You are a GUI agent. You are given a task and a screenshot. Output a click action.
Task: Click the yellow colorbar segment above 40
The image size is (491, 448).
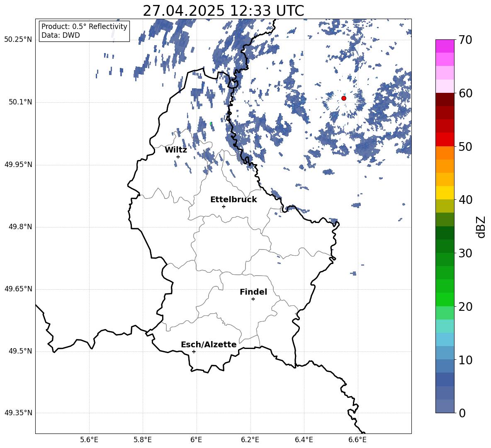[x=445, y=193]
